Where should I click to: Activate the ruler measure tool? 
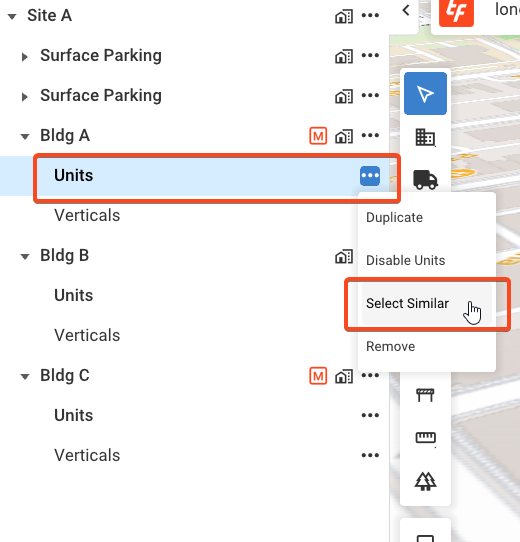425,438
